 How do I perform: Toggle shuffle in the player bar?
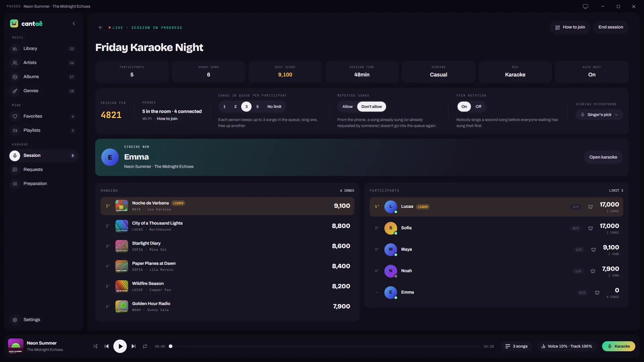click(x=95, y=346)
